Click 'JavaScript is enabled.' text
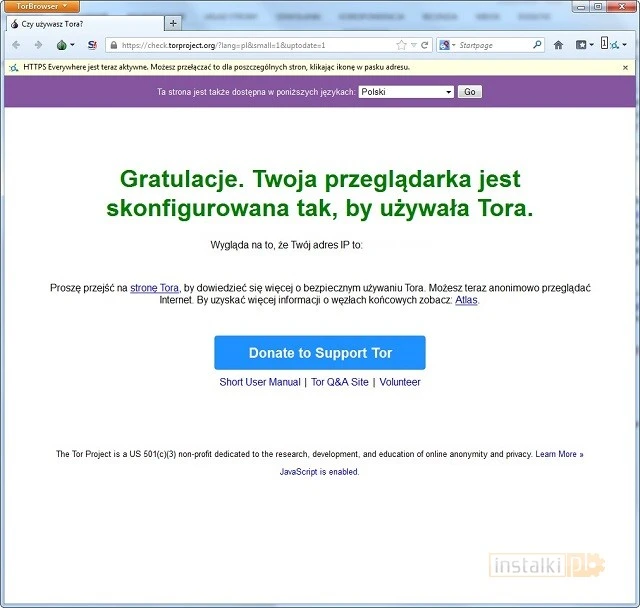 319,472
